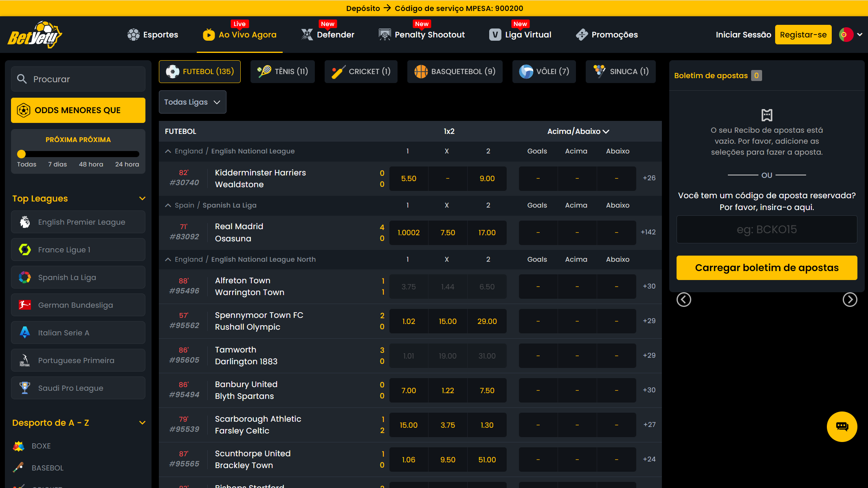Click the Registar-se button

click(804, 34)
